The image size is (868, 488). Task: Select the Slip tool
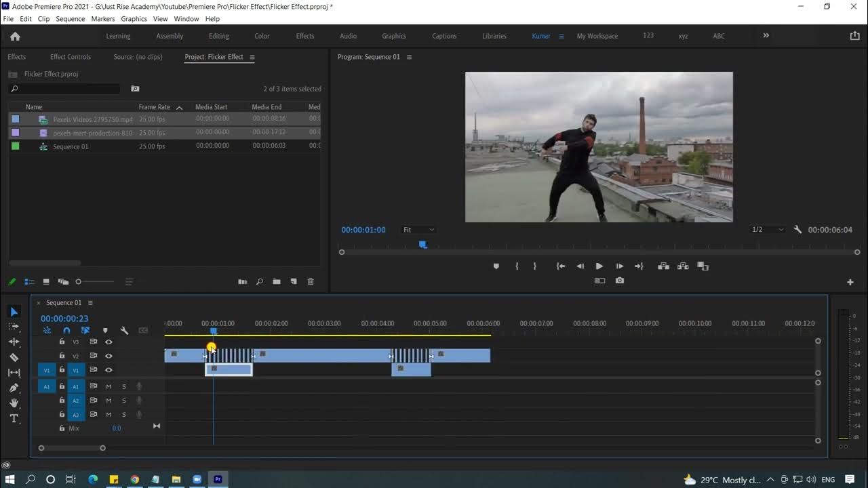(x=14, y=372)
